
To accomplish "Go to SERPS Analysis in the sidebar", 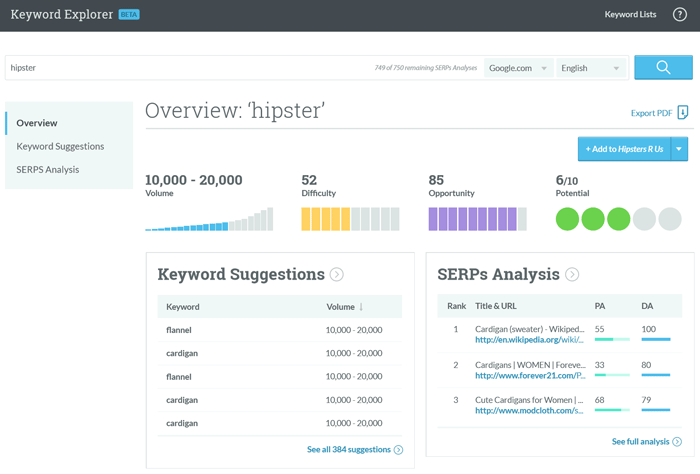I will point(48,169).
